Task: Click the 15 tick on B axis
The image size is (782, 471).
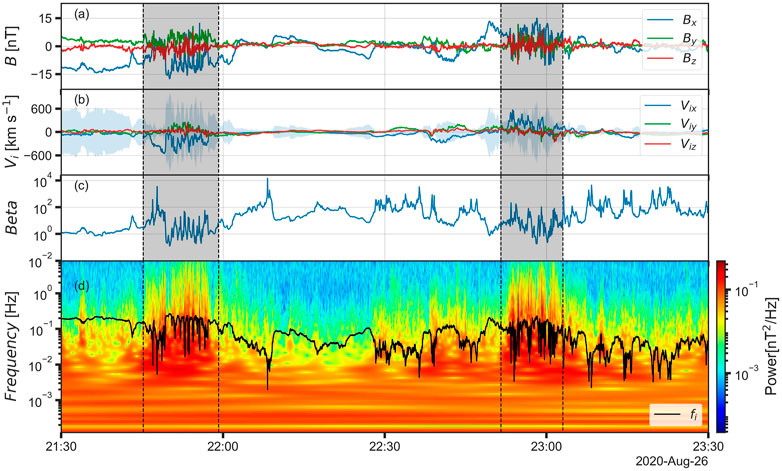Action: [48, 18]
